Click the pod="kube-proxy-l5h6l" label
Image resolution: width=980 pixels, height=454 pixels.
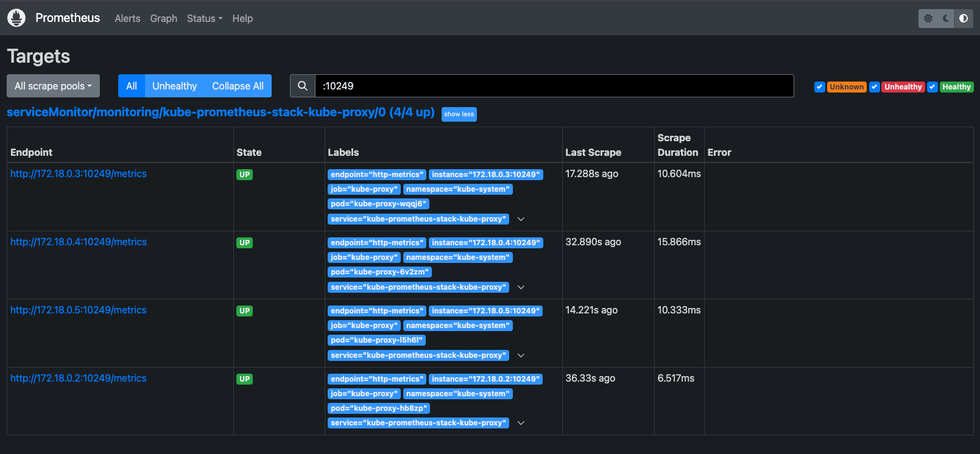(x=376, y=340)
